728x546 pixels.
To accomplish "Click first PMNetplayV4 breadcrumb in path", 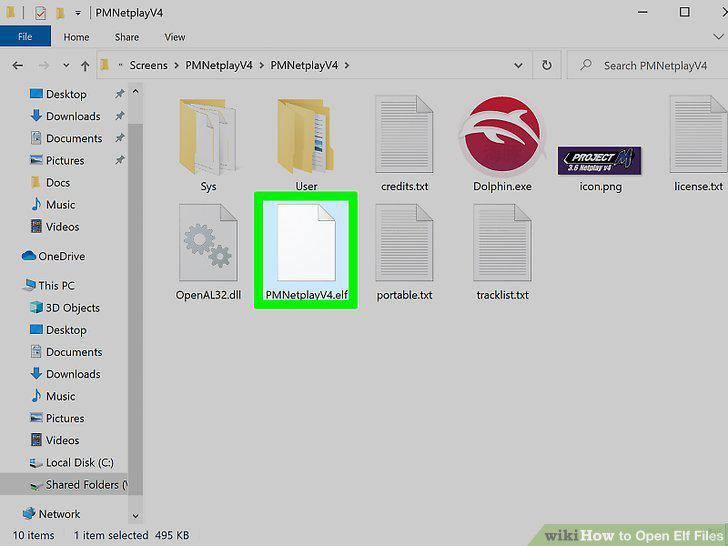I will click(x=219, y=65).
